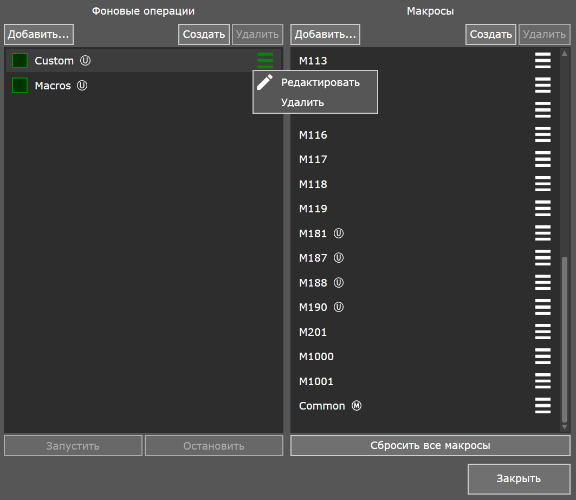The image size is (576, 500).
Task: Open hamburger menu for M1000 macro
Action: coord(543,356)
